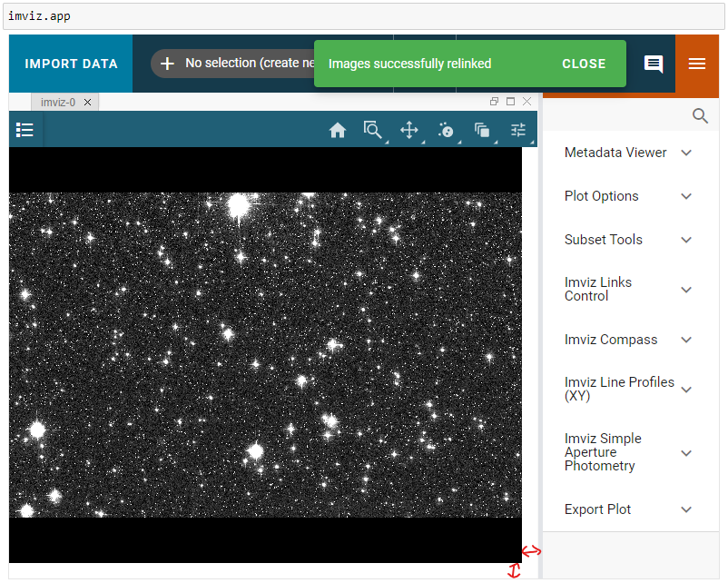Open viewer plugin settings sliders icon
The width and height of the screenshot is (728, 583).
coord(517,130)
